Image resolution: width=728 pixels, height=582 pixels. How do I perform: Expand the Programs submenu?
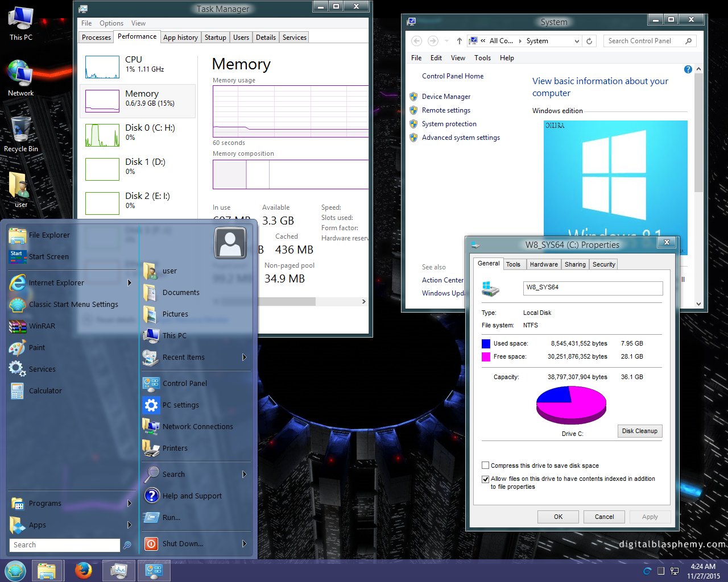[x=130, y=503]
